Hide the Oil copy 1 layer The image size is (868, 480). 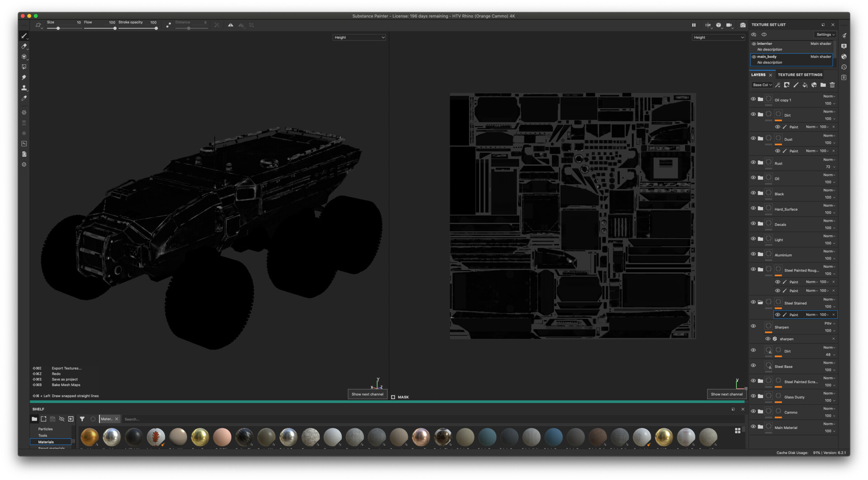tap(753, 99)
